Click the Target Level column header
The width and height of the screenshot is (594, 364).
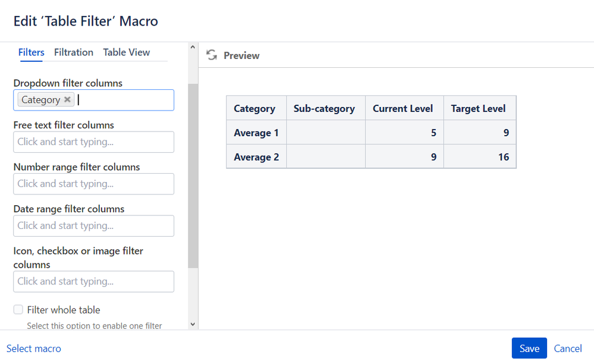(479, 108)
